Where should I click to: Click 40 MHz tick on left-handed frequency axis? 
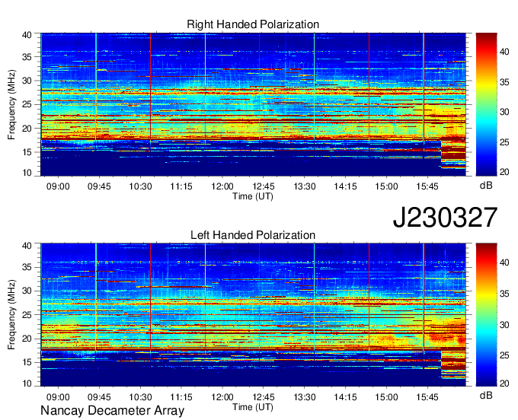click(27, 246)
